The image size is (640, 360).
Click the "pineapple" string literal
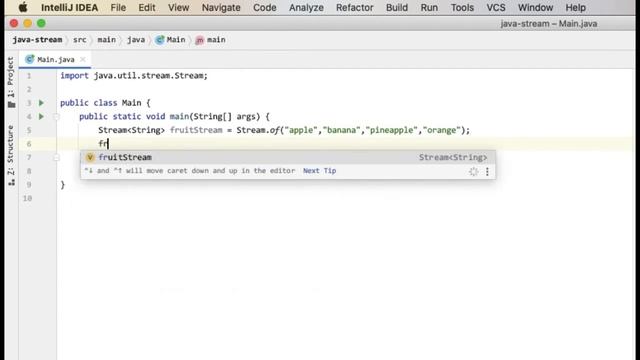(x=391, y=130)
